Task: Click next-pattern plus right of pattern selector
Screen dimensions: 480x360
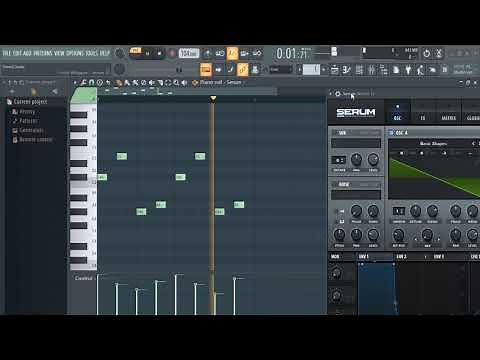Action: point(323,70)
